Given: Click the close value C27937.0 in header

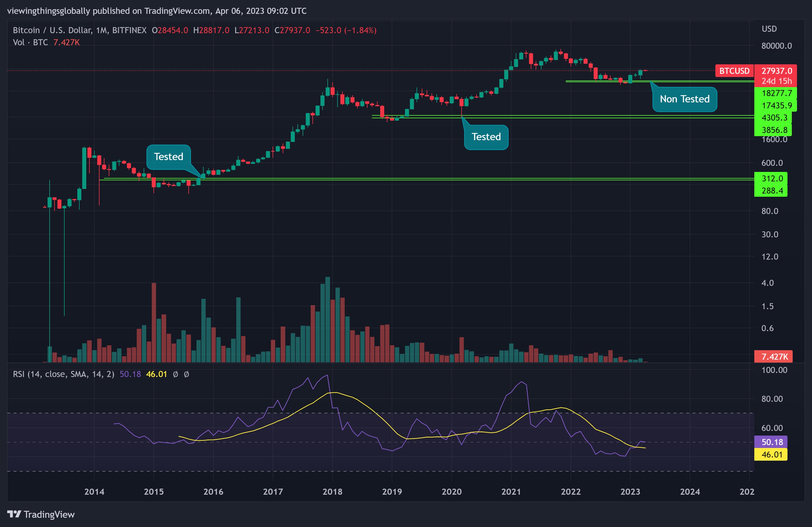Looking at the screenshot, I should [292, 30].
